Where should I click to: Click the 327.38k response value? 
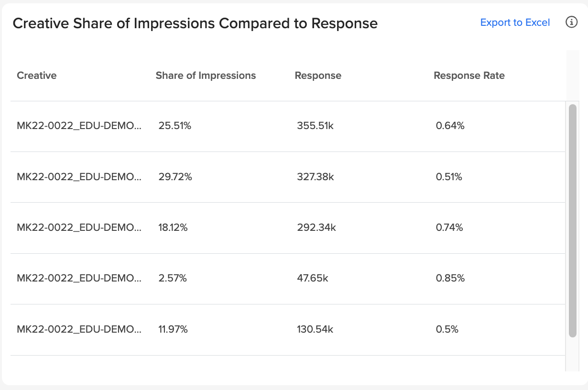pyautogui.click(x=316, y=177)
